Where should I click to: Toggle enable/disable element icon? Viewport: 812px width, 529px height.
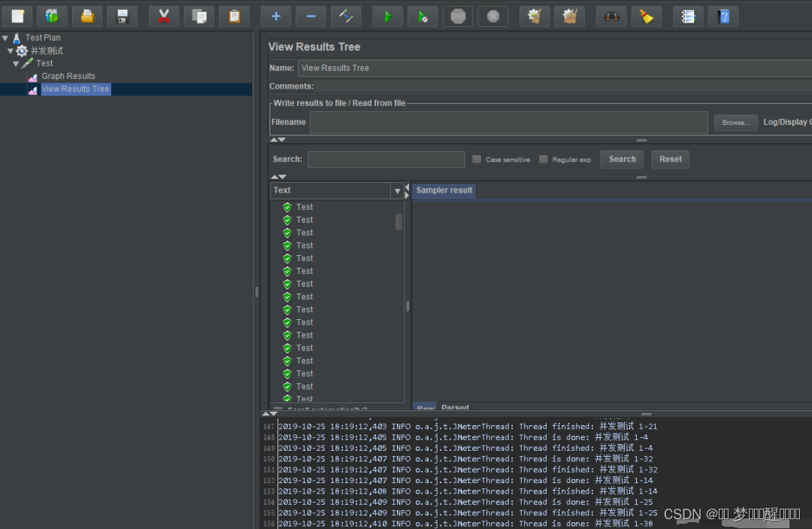(346, 17)
